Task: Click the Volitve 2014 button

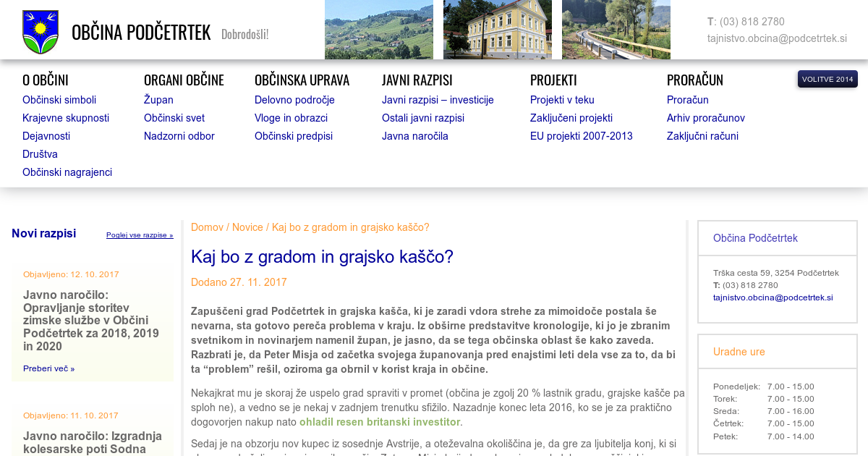Action: click(x=827, y=79)
